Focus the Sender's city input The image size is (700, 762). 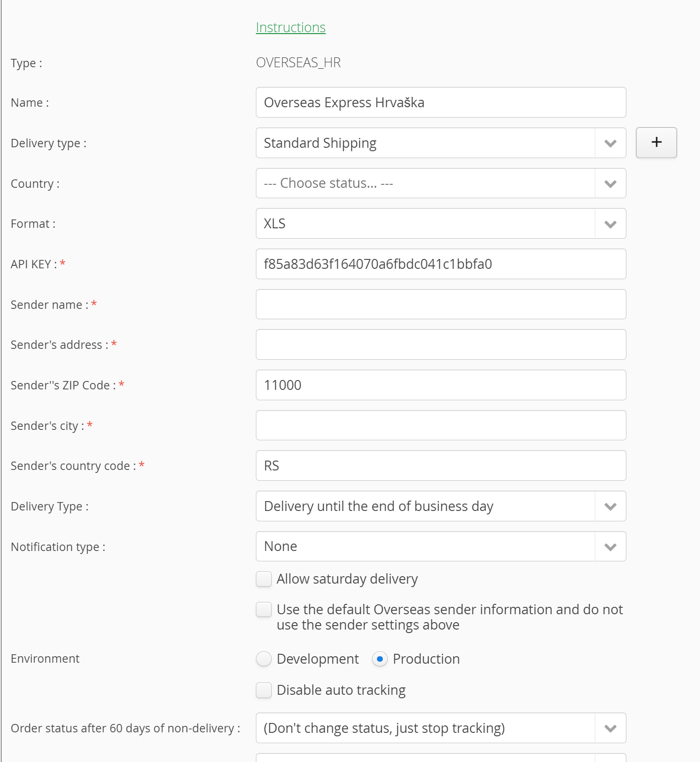[x=441, y=425]
